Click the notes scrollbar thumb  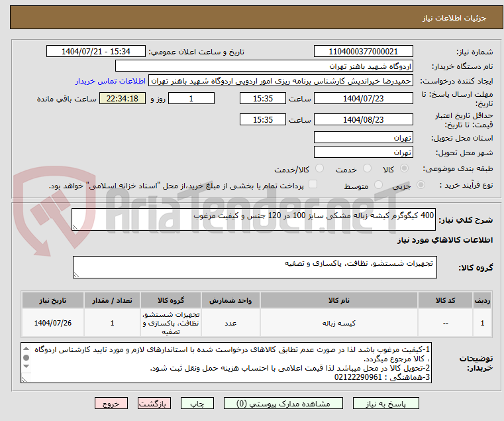26,357
